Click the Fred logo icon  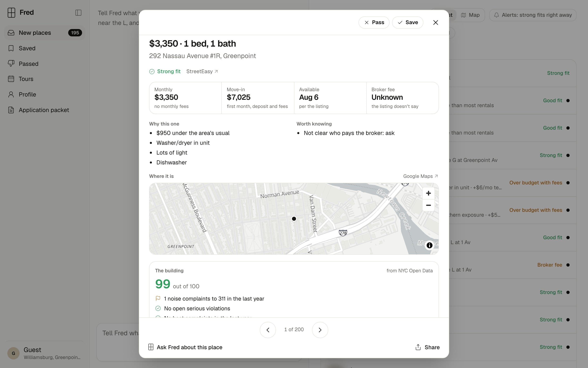[x=11, y=12]
